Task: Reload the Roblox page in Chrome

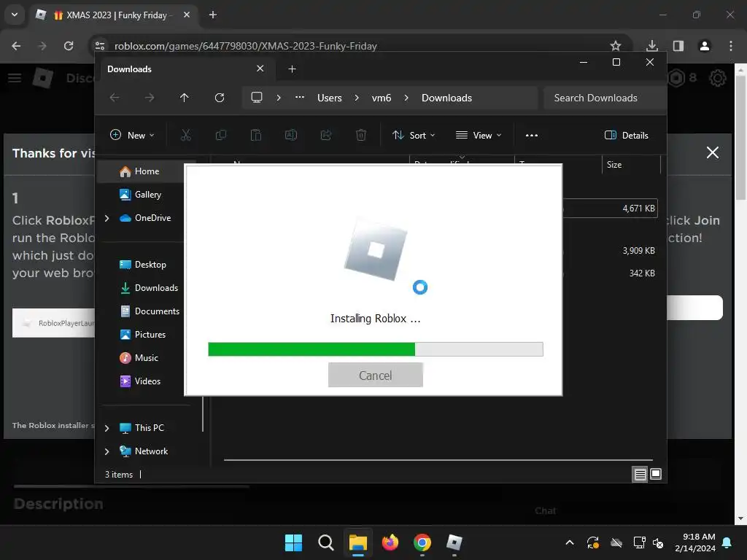Action: pos(69,46)
